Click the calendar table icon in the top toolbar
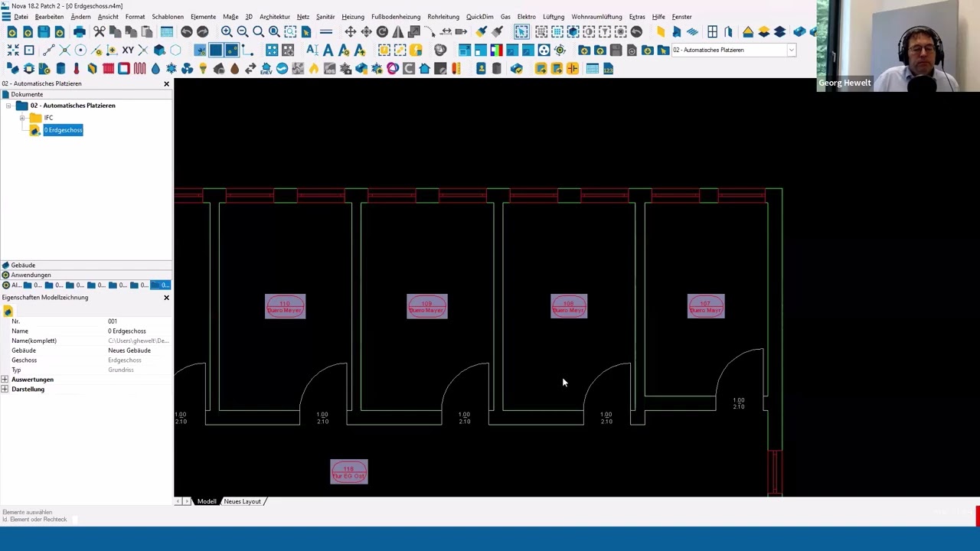The width and height of the screenshot is (980, 551). [x=167, y=31]
